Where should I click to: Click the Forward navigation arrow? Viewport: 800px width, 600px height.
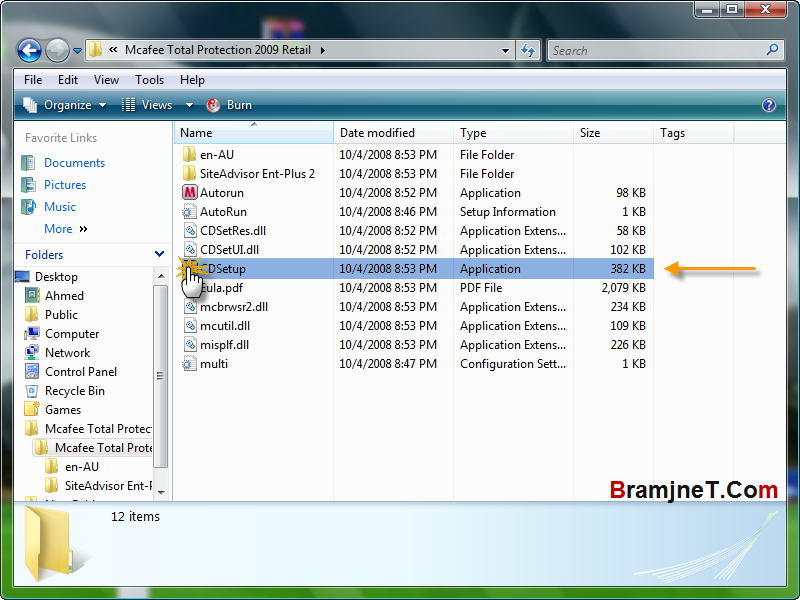click(x=57, y=51)
